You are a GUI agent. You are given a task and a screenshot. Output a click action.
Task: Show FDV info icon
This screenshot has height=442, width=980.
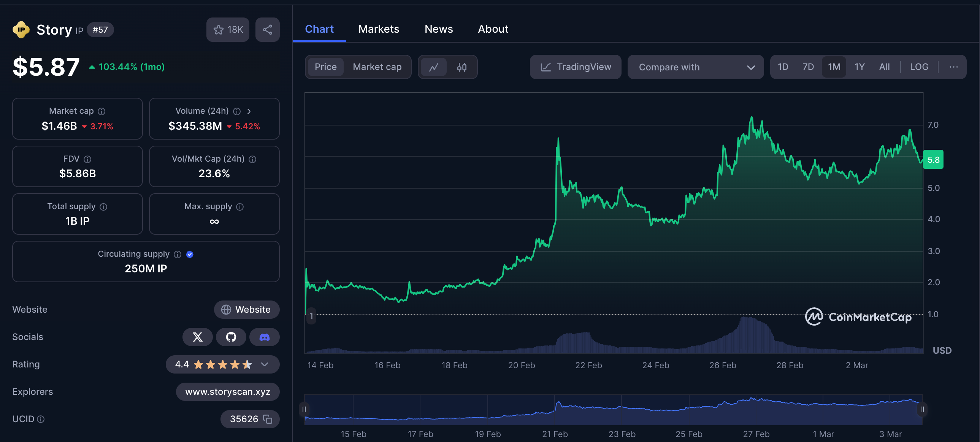tap(87, 159)
